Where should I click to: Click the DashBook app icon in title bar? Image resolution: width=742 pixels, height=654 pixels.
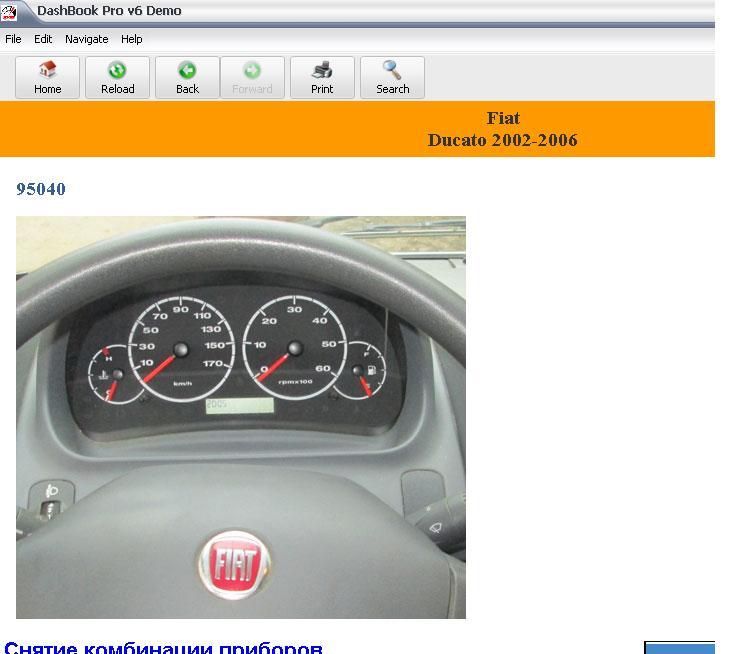pyautogui.click(x=9, y=12)
